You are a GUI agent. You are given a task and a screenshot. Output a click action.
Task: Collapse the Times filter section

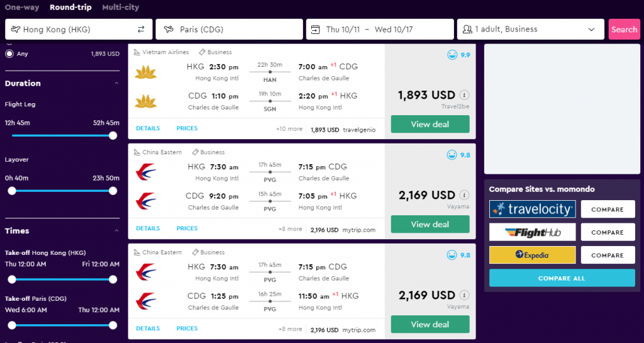pos(116,231)
